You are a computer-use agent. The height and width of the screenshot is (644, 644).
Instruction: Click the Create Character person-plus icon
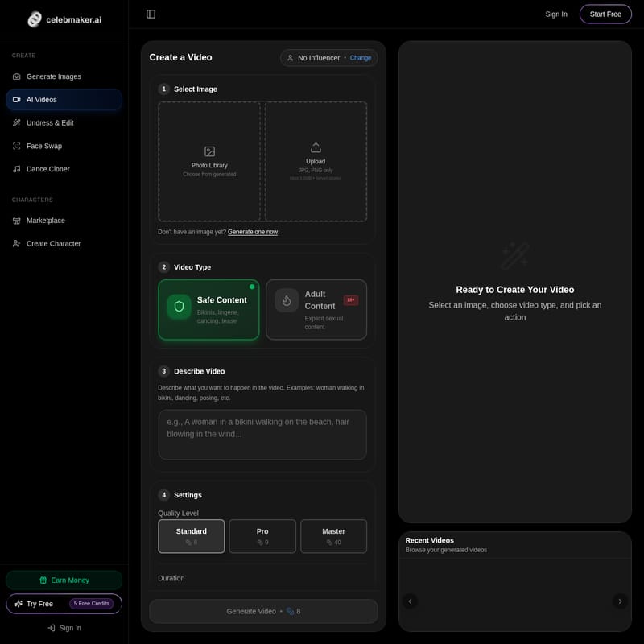17,244
